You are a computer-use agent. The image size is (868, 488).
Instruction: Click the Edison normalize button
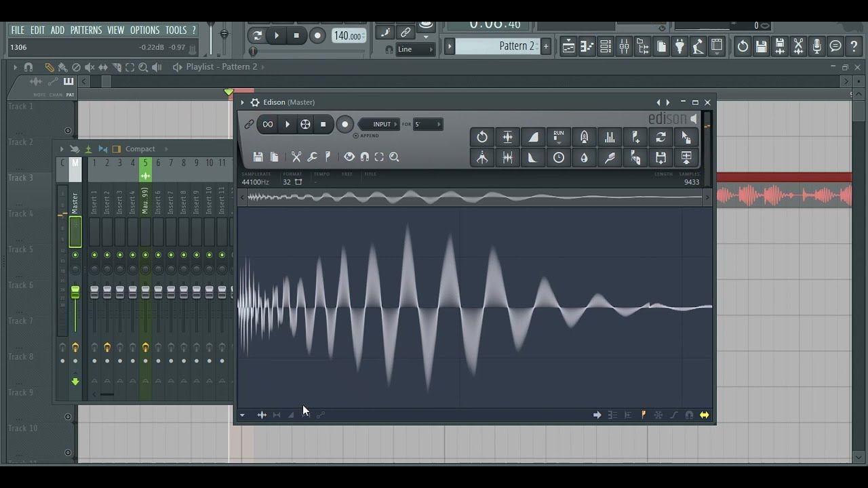[507, 137]
